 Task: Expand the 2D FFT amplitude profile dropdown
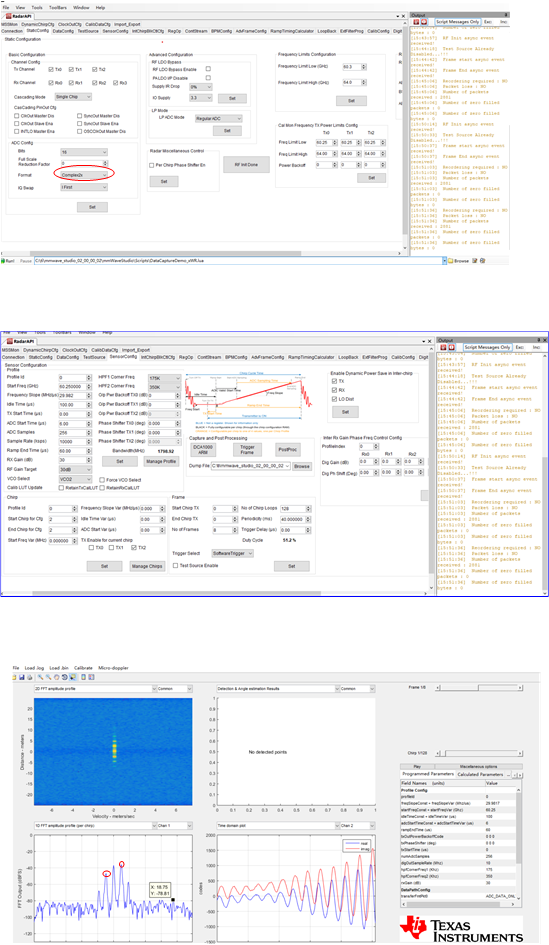click(95, 688)
